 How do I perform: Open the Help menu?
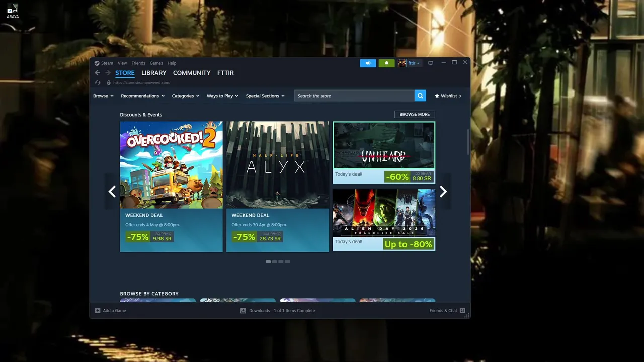click(x=172, y=63)
